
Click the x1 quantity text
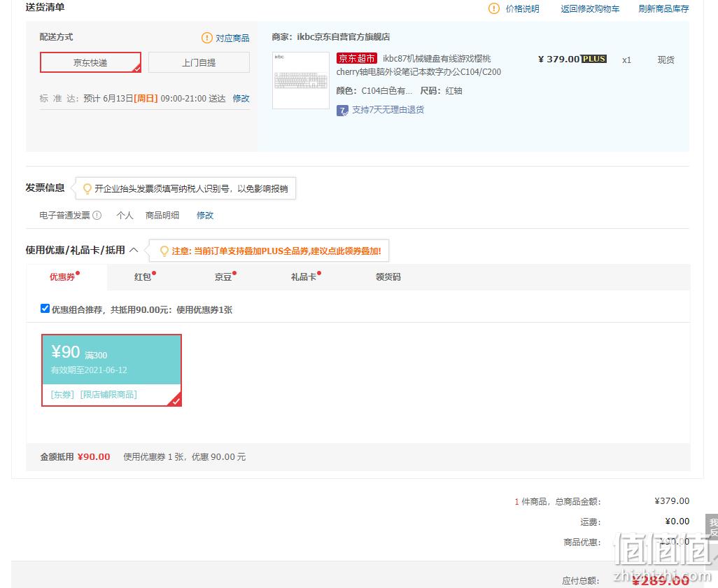coord(626,60)
